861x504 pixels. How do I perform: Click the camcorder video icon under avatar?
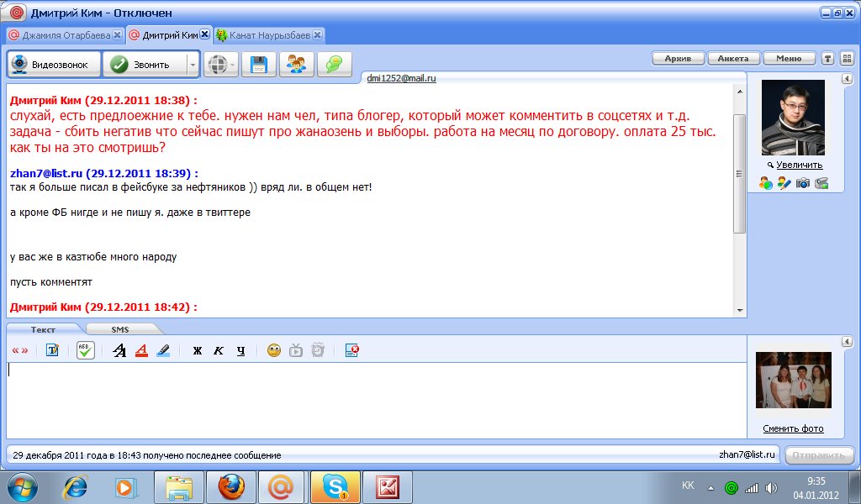821,183
